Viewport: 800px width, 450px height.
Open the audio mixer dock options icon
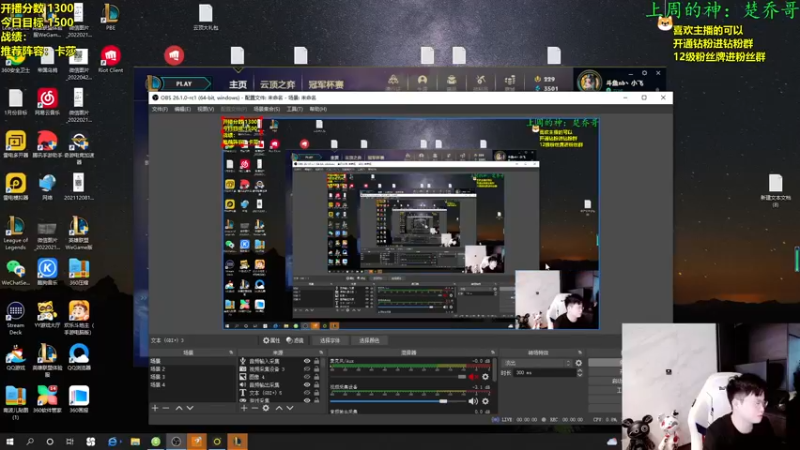point(492,353)
